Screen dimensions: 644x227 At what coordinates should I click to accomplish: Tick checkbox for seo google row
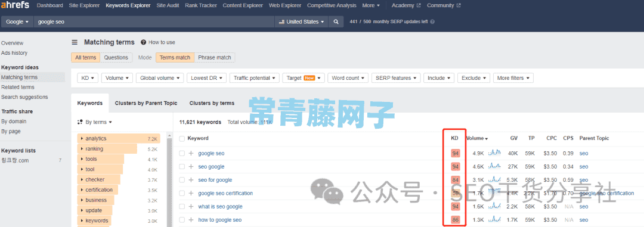182,167
